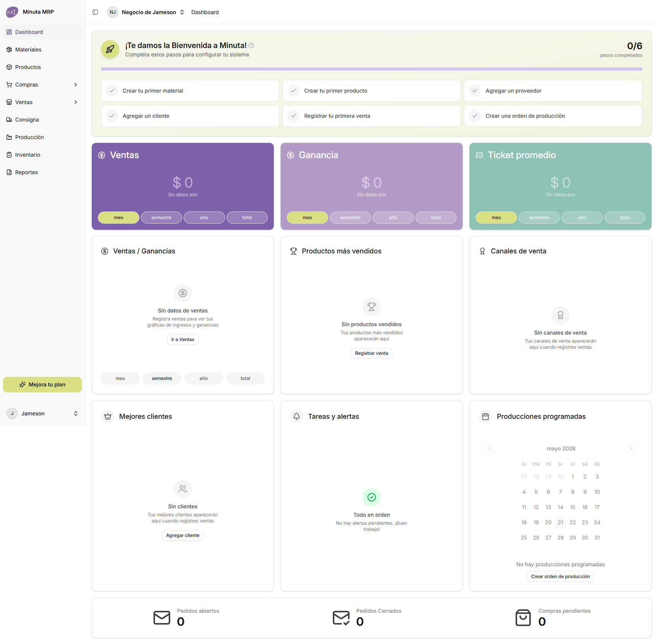Select año in Ventas / Ganancias chart
Viewport: 658px width, 644px height.
(x=204, y=378)
